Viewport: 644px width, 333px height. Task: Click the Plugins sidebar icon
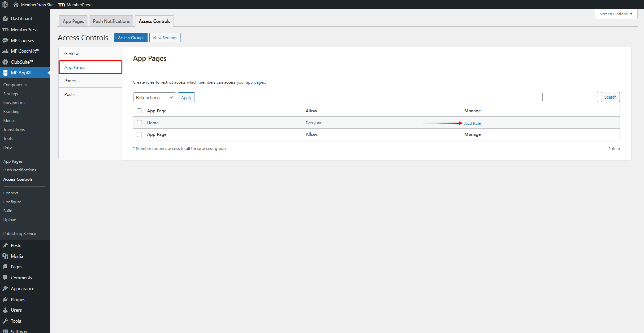pyautogui.click(x=5, y=299)
